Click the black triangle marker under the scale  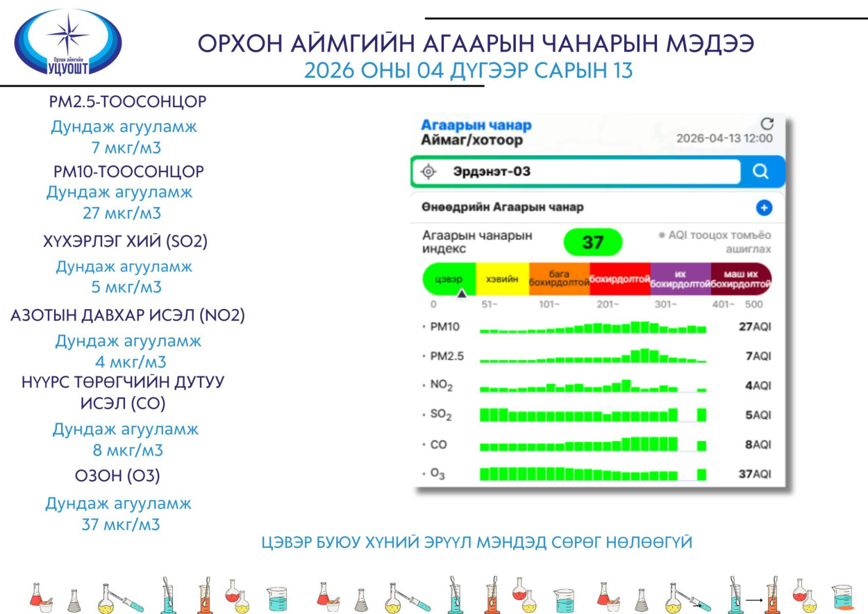pos(461,294)
